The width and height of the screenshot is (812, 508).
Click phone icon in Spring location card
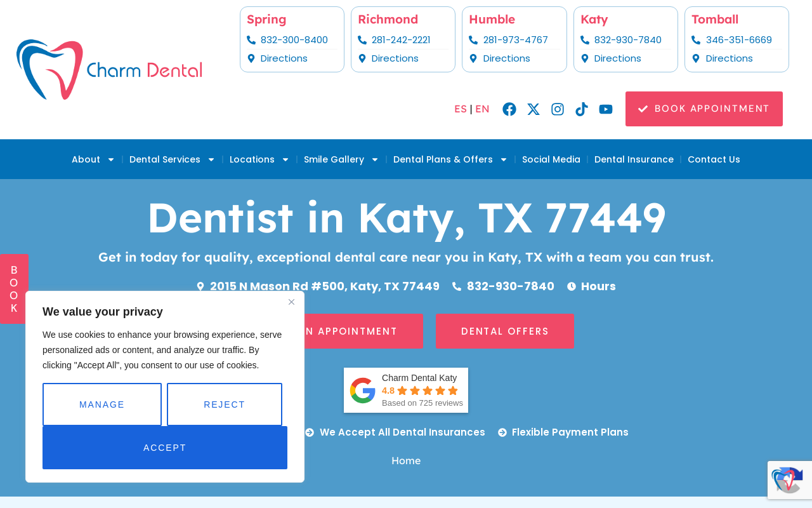tap(251, 40)
